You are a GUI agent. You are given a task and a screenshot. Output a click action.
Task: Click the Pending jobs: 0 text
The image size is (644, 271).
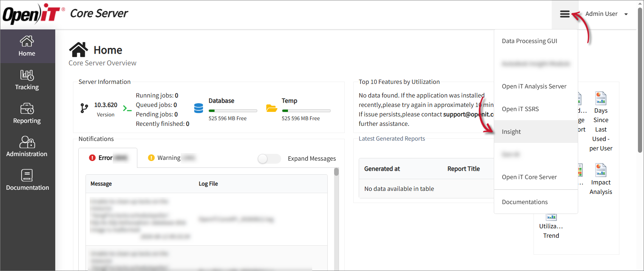157,114
